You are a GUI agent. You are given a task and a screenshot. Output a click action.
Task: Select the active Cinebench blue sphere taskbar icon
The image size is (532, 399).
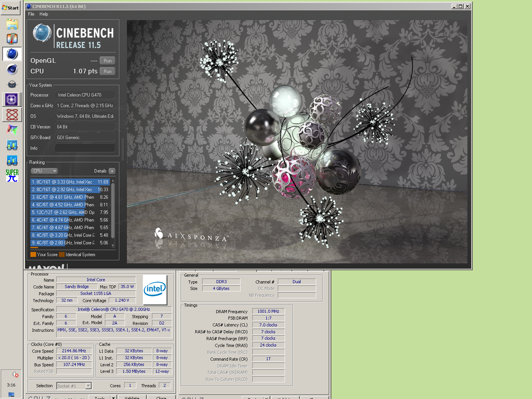click(12, 54)
